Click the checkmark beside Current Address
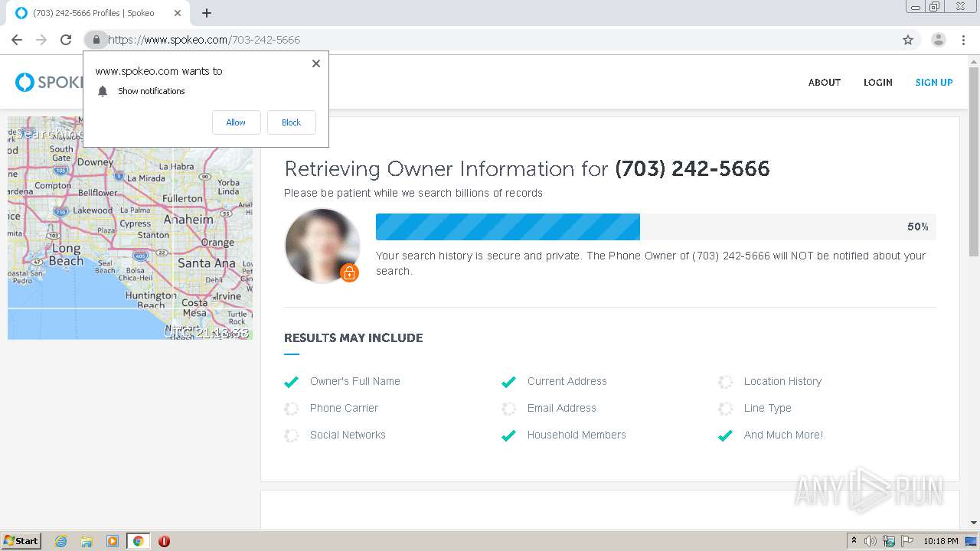The width and height of the screenshot is (980, 551). click(x=508, y=382)
